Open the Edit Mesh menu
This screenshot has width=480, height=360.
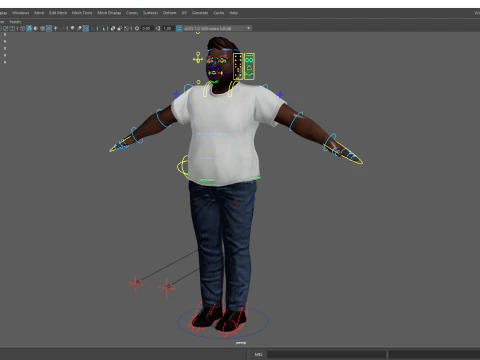click(x=58, y=13)
